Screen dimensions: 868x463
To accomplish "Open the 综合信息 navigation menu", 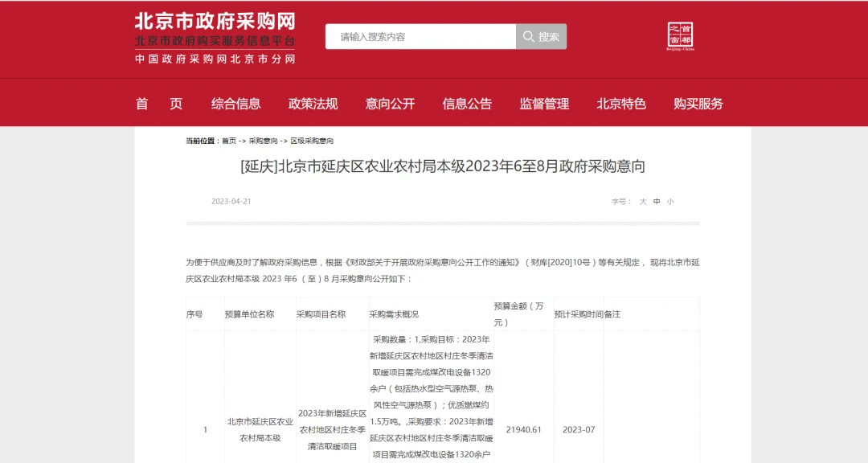I will pyautogui.click(x=236, y=104).
